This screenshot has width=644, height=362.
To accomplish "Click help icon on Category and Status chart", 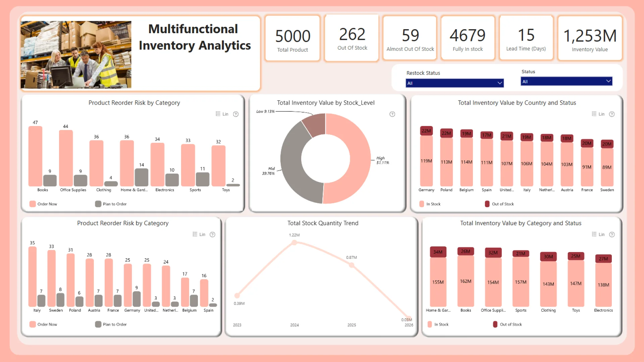I will (x=612, y=234).
